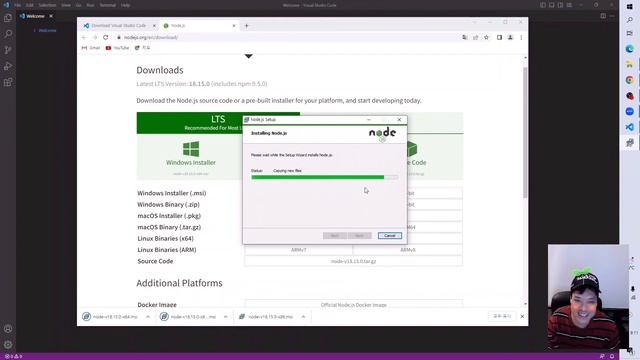640x360 pixels.
Task: Open Official Node.js Docker Image link
Action: coord(353,304)
